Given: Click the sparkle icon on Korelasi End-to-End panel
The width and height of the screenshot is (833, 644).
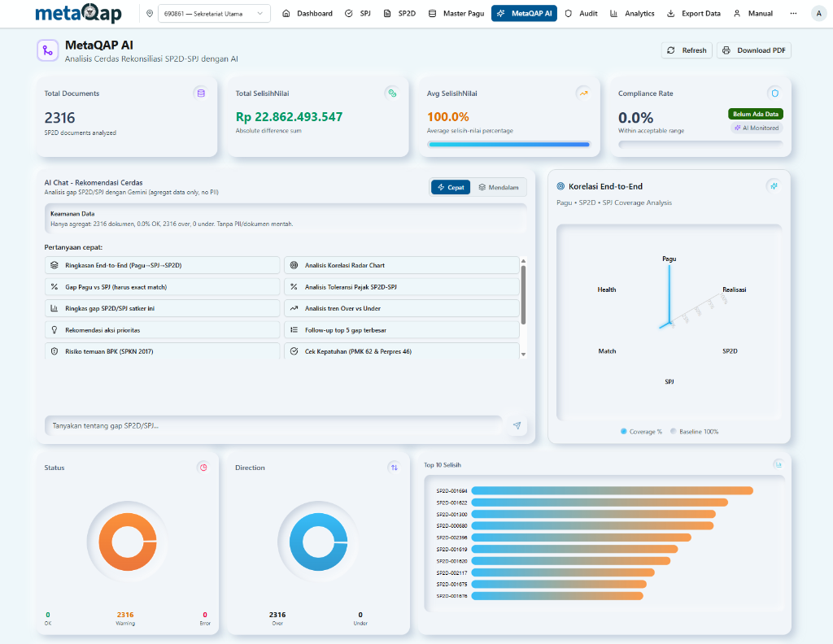Looking at the screenshot, I should (774, 186).
